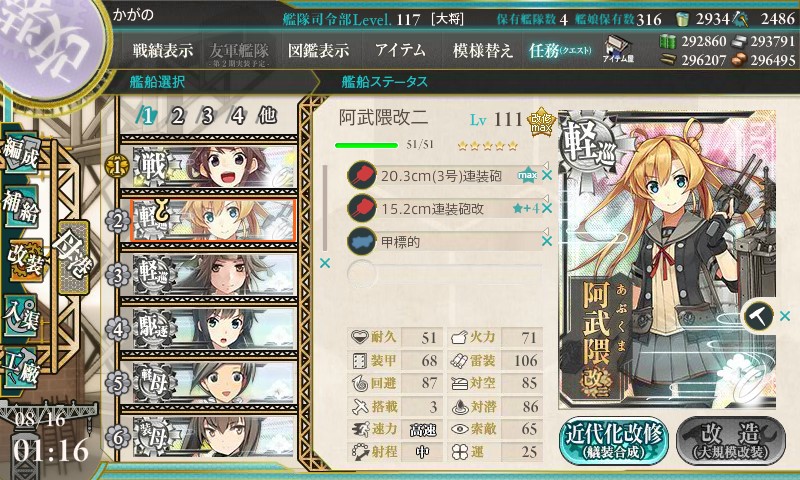Image resolution: width=800 pixels, height=480 pixels.
Task: Select the empty fourth equipment slot
Action: tap(444, 273)
